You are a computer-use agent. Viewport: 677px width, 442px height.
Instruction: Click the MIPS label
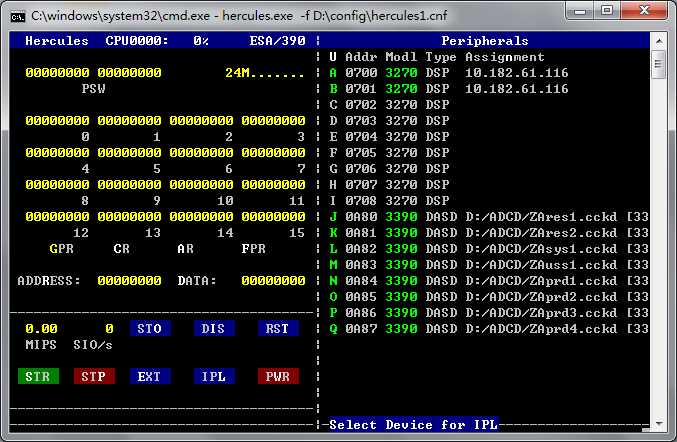point(41,344)
